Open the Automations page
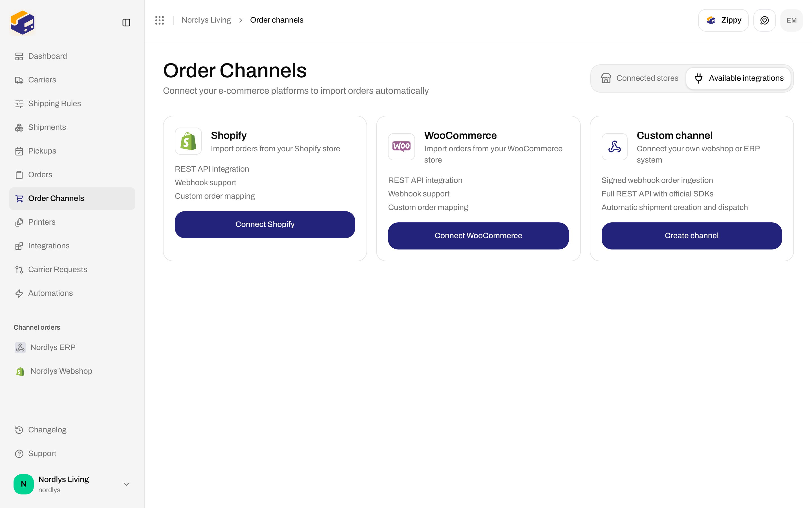The image size is (812, 508). [72, 293]
